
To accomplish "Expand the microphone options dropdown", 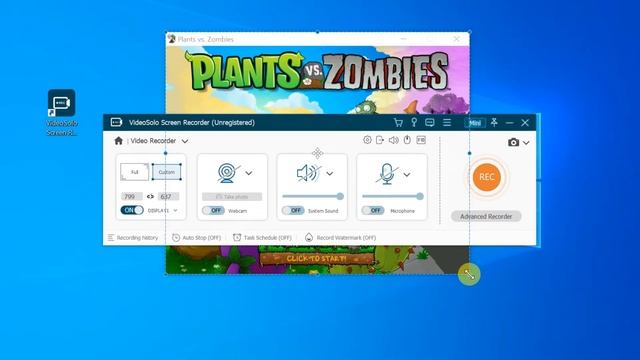I will [407, 174].
